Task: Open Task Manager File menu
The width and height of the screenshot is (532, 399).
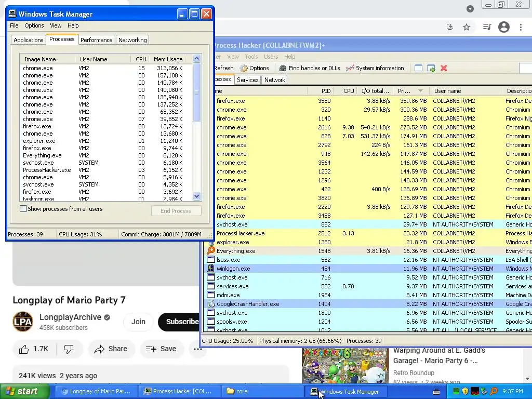Action: (14, 25)
